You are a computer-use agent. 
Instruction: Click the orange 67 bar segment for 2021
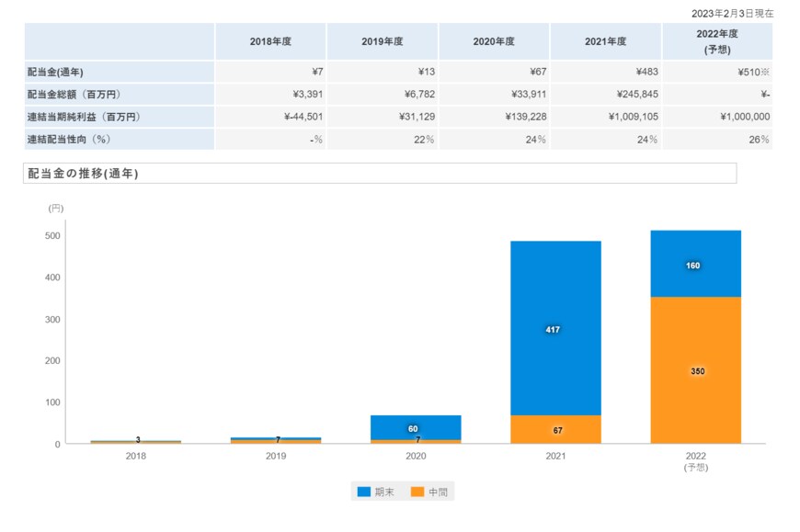(x=555, y=430)
